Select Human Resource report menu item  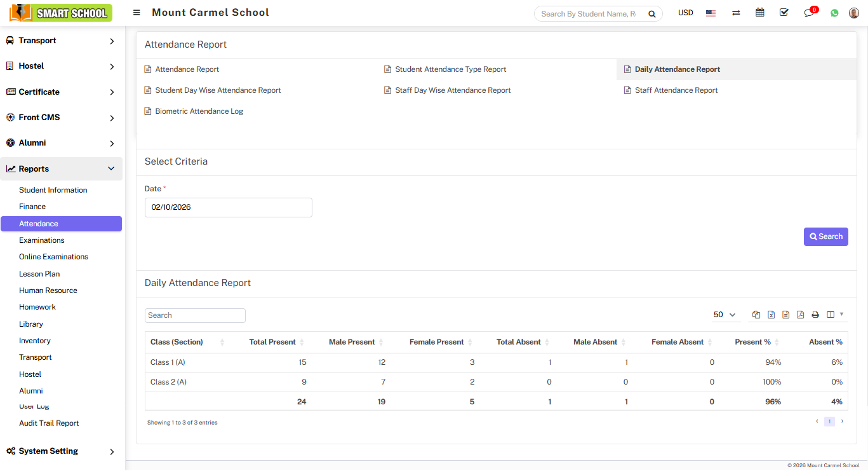point(48,290)
